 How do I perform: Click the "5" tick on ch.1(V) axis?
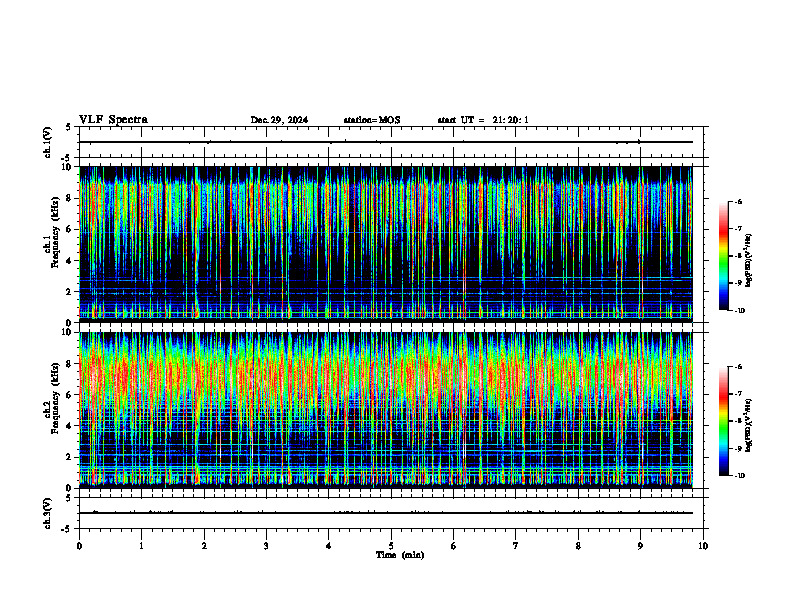click(69, 127)
